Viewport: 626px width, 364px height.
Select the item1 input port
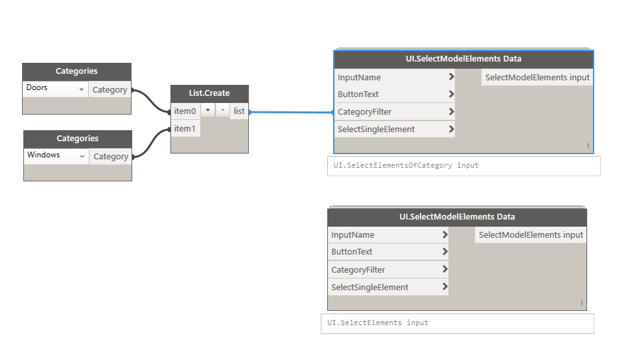pyautogui.click(x=185, y=129)
